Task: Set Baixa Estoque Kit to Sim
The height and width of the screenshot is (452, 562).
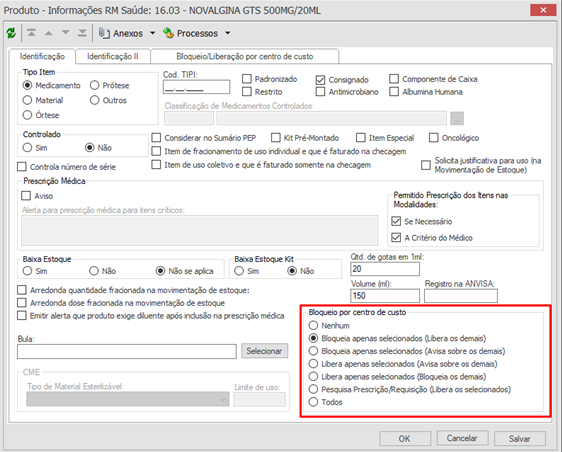Action: click(239, 271)
